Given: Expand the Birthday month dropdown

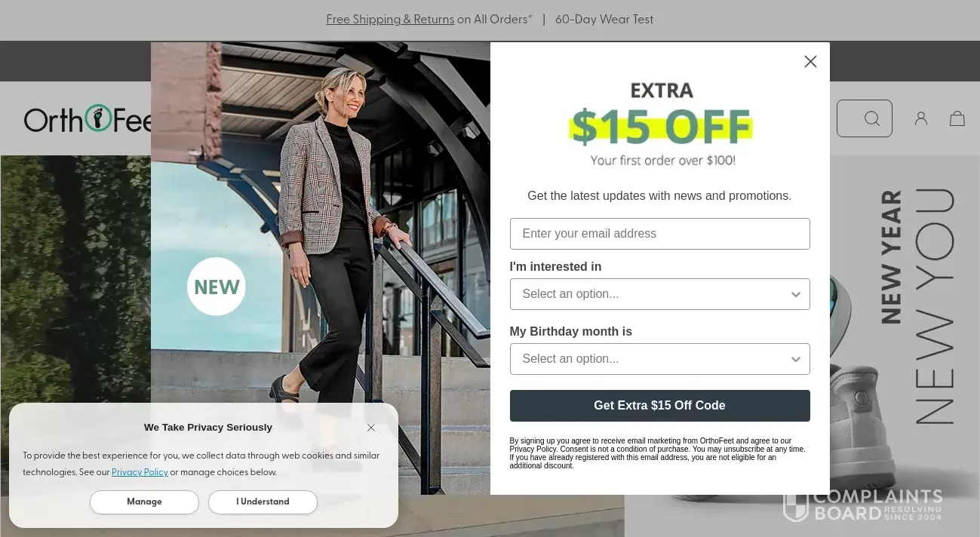Looking at the screenshot, I should [x=659, y=359].
